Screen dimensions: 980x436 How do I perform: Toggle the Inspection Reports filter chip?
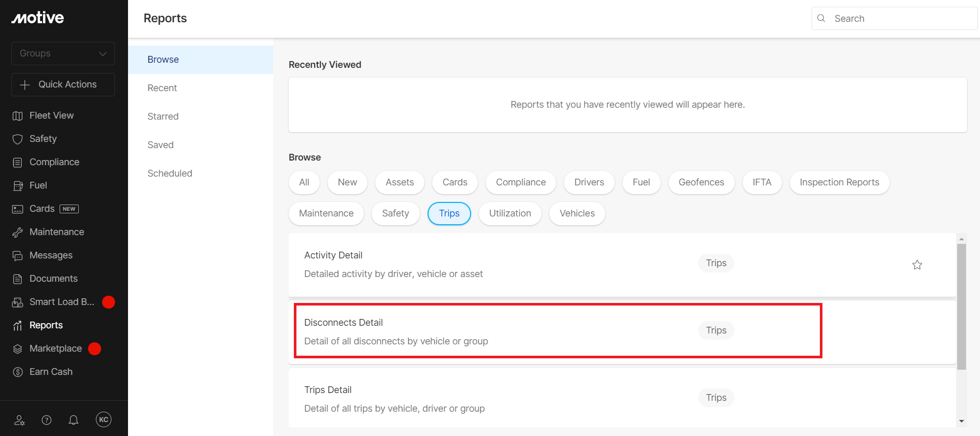(839, 182)
